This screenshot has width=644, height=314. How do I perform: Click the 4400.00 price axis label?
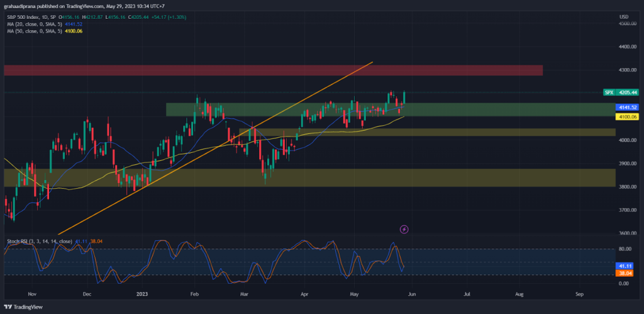(628, 47)
